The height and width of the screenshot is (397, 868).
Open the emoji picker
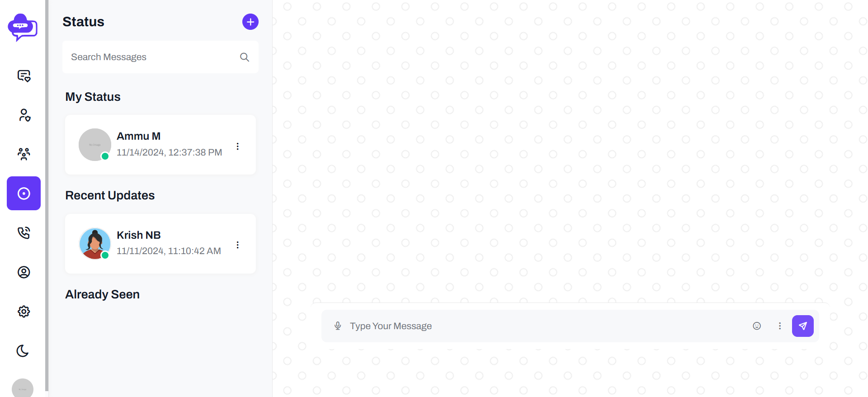tap(757, 326)
